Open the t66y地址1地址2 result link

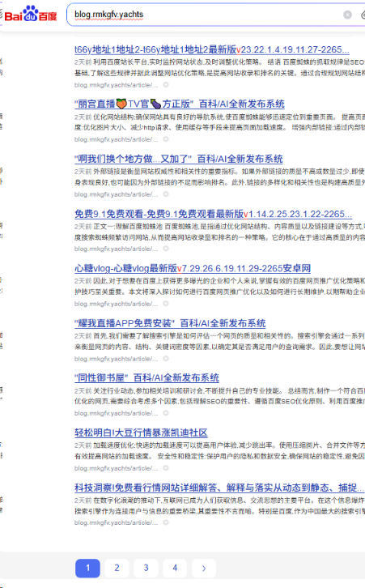[x=212, y=49]
